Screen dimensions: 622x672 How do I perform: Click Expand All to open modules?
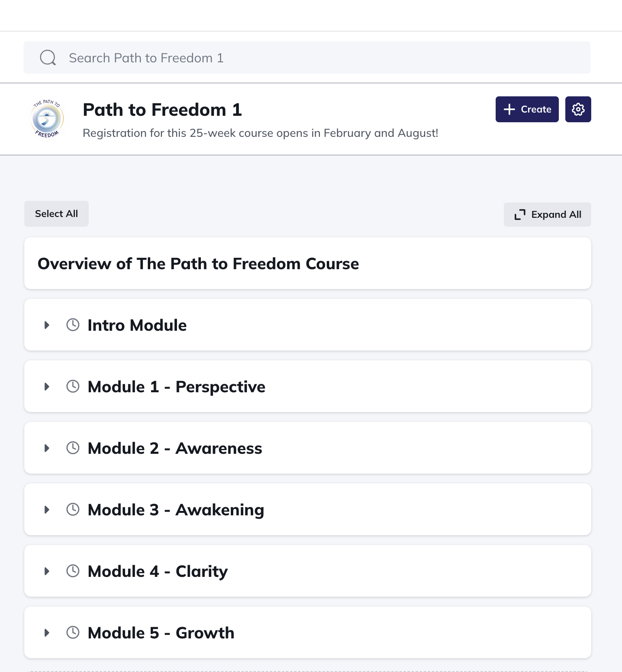(x=547, y=215)
